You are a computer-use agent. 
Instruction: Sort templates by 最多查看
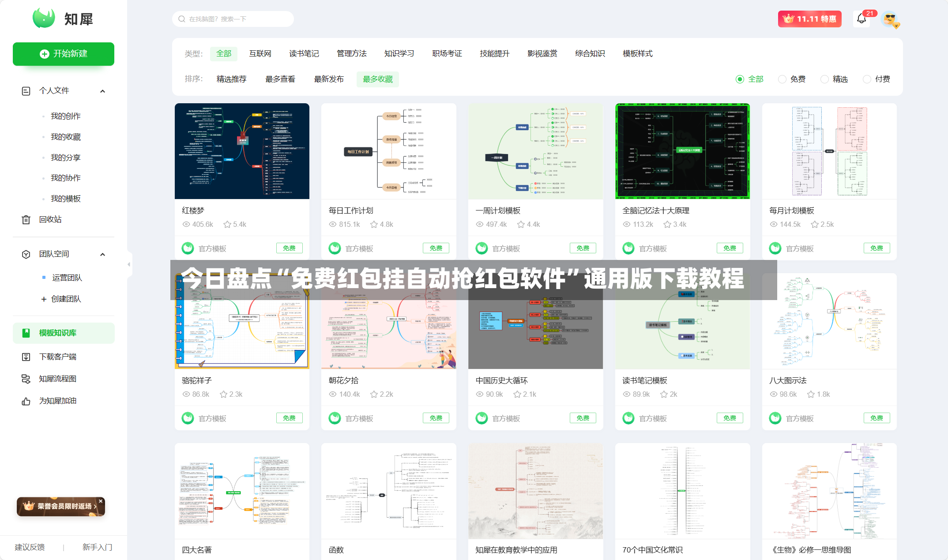coord(280,79)
